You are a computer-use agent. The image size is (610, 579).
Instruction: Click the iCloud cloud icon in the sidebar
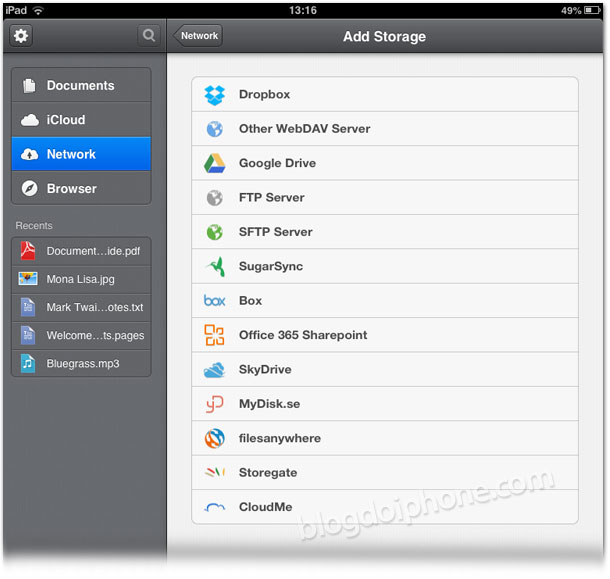point(30,120)
